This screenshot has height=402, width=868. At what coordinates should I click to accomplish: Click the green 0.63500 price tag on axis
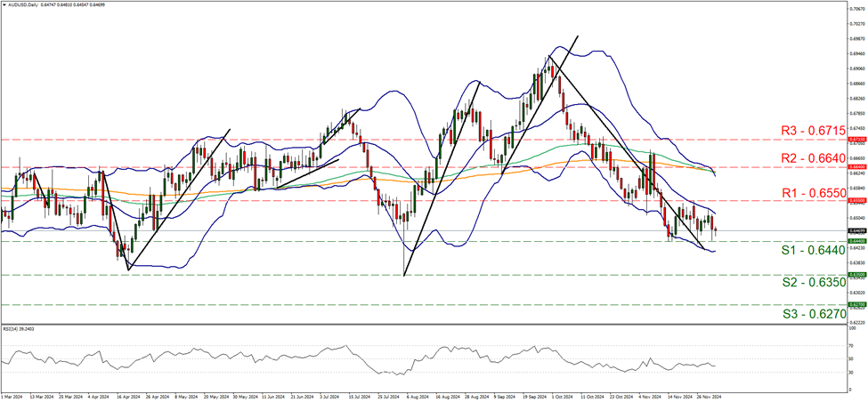click(x=856, y=274)
